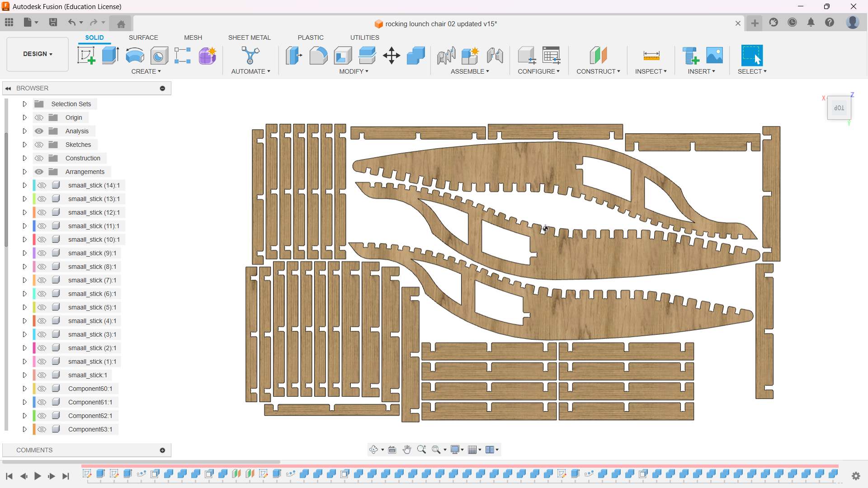Click the Extrude tool icon
Image resolution: width=868 pixels, height=488 pixels.
point(110,56)
